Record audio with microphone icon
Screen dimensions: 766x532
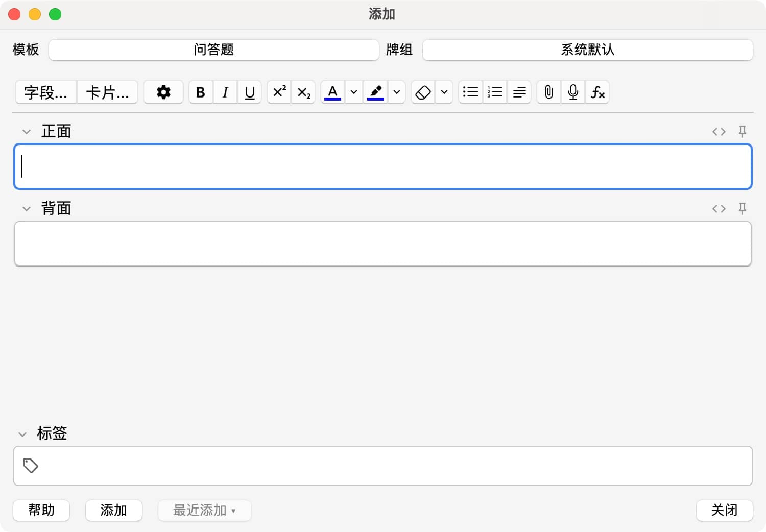pos(573,92)
